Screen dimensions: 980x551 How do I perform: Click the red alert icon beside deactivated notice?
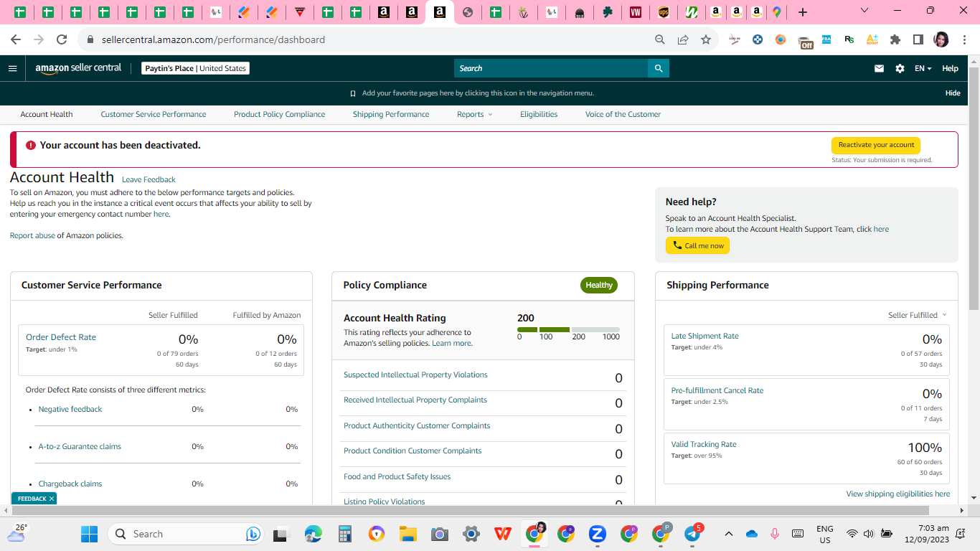pyautogui.click(x=30, y=145)
